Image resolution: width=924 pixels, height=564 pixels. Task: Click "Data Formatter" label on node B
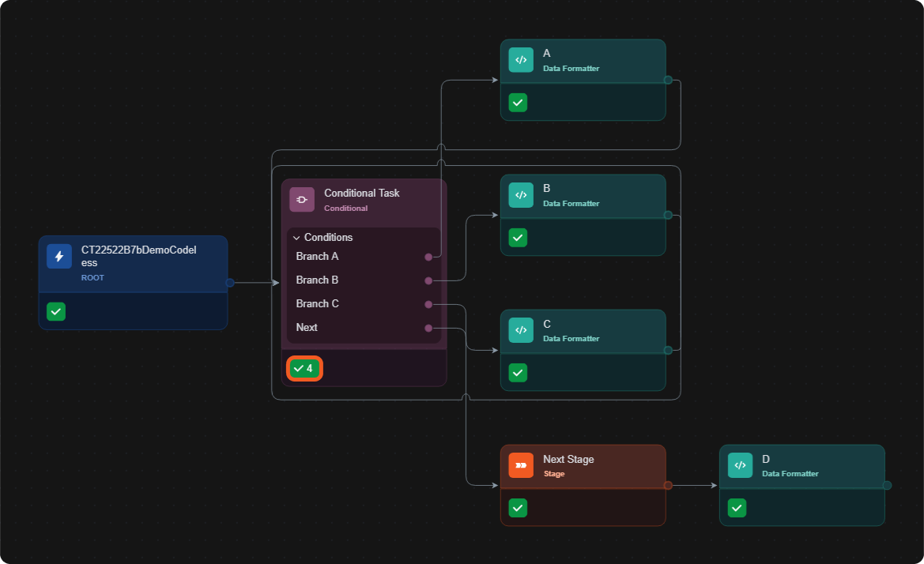[x=571, y=204]
